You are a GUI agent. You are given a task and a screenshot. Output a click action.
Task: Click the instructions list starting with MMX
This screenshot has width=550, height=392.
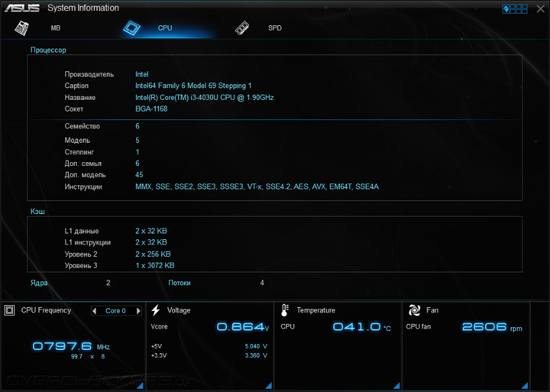[x=257, y=186]
